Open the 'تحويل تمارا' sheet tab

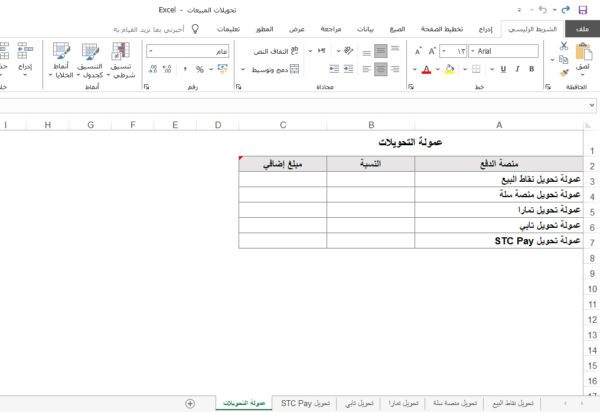[x=403, y=403]
